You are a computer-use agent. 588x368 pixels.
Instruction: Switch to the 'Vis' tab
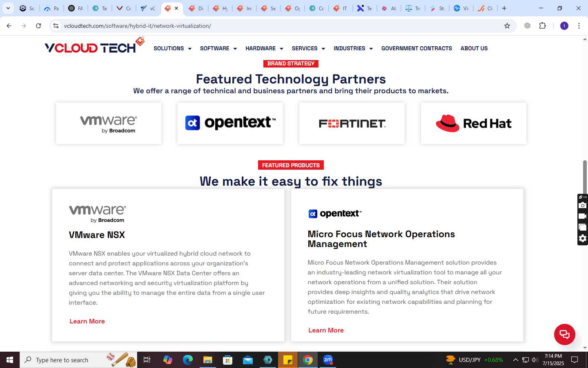[461, 8]
